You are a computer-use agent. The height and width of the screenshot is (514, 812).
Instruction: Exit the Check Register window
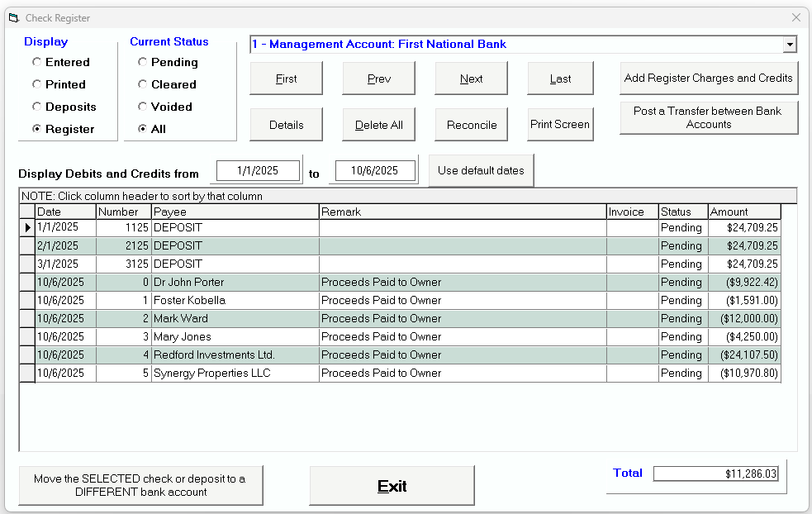coord(391,485)
